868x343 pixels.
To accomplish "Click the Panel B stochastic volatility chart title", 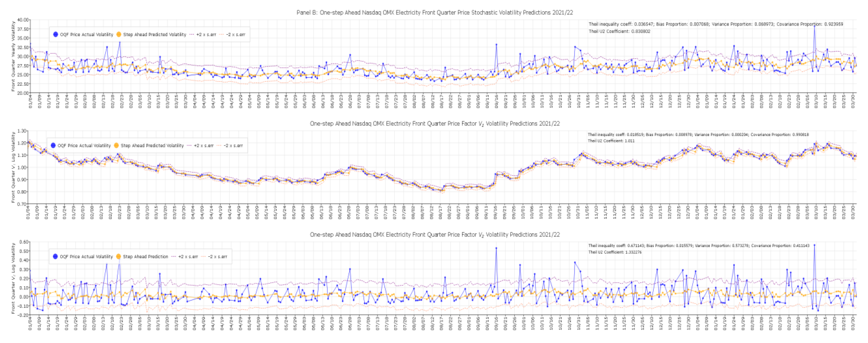I will coord(434,12).
